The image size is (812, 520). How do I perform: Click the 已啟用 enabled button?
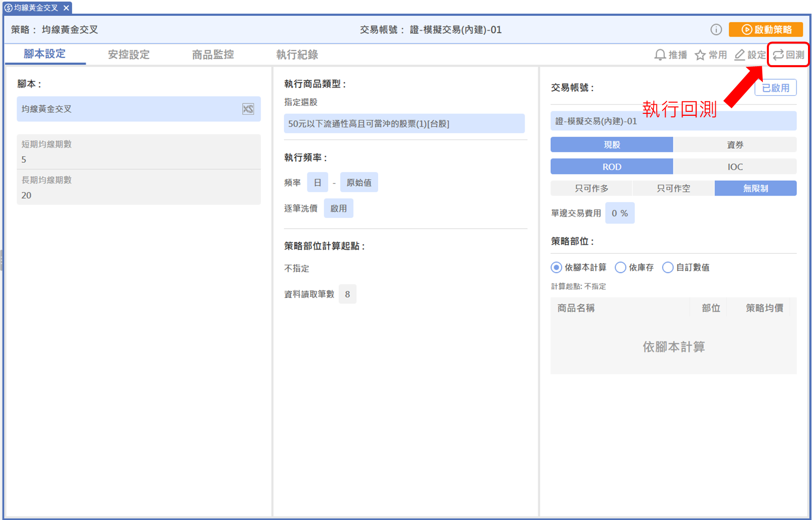point(775,88)
